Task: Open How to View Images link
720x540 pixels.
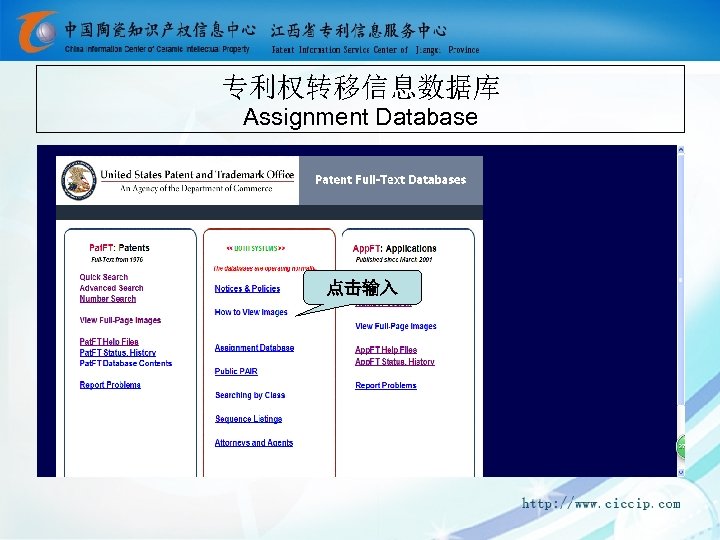Action: tap(251, 312)
